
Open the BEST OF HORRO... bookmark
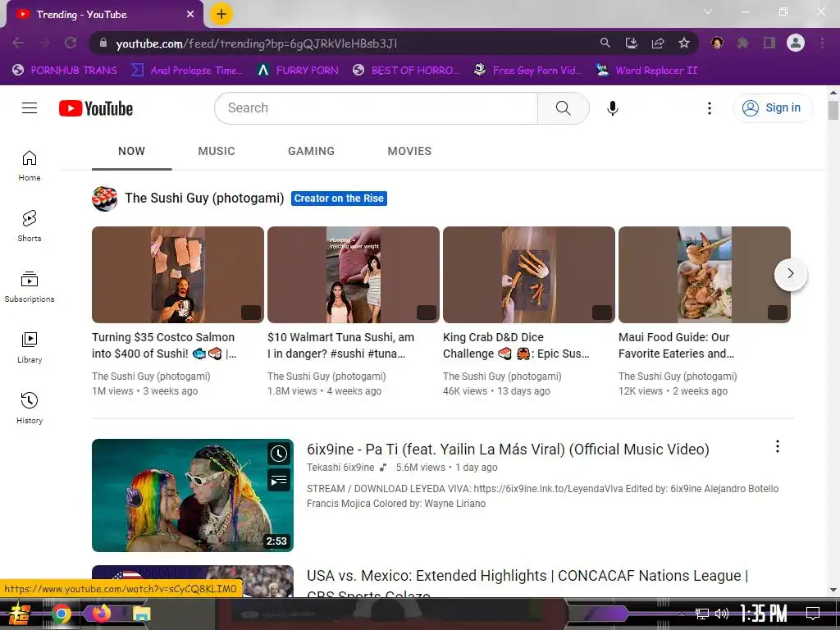[x=406, y=71]
